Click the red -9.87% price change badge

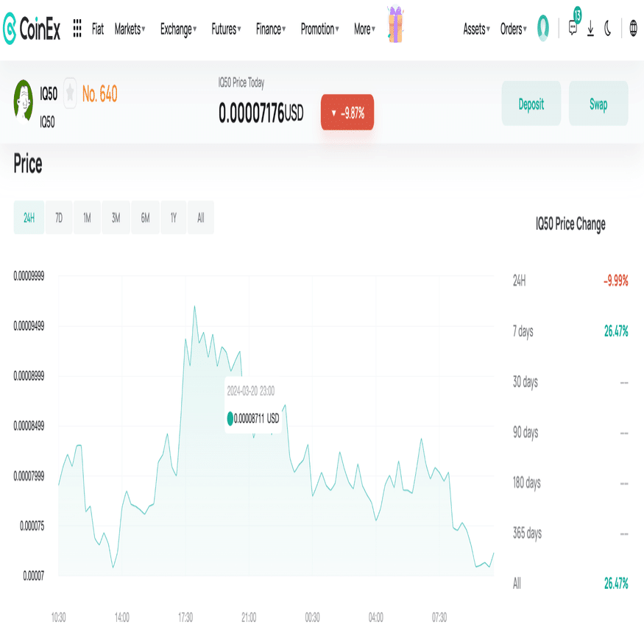[347, 113]
